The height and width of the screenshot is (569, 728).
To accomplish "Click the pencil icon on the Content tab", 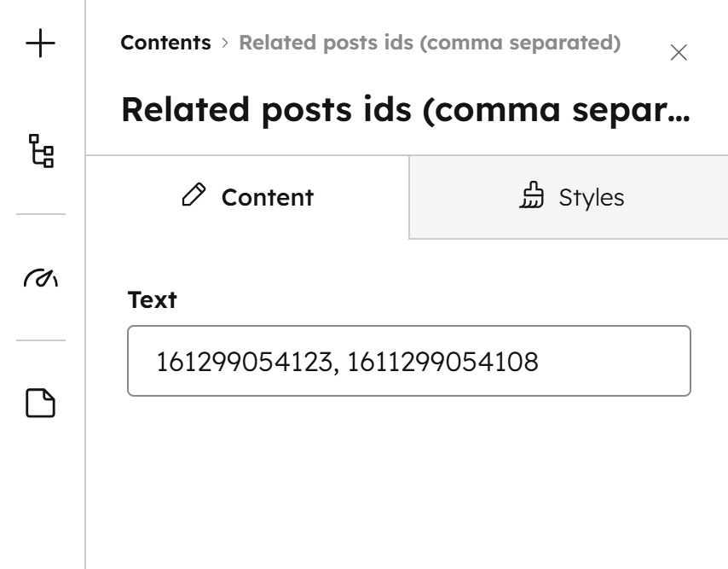I will (x=195, y=197).
